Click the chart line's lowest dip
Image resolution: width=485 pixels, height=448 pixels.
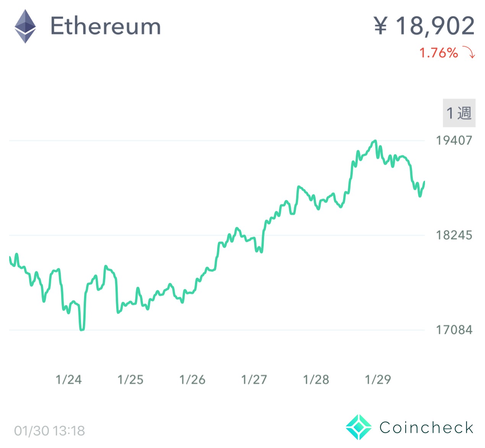pos(82,329)
